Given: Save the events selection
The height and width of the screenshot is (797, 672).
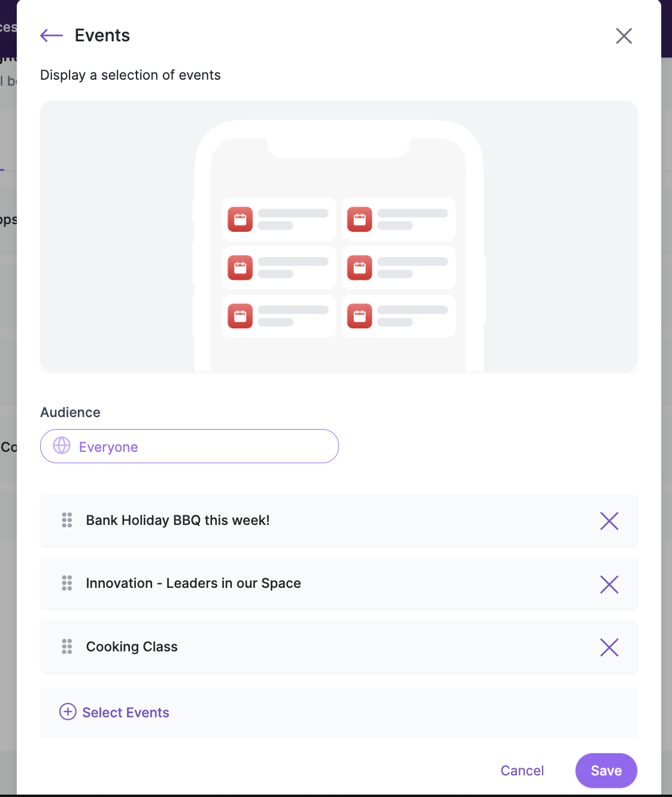Looking at the screenshot, I should click(606, 771).
